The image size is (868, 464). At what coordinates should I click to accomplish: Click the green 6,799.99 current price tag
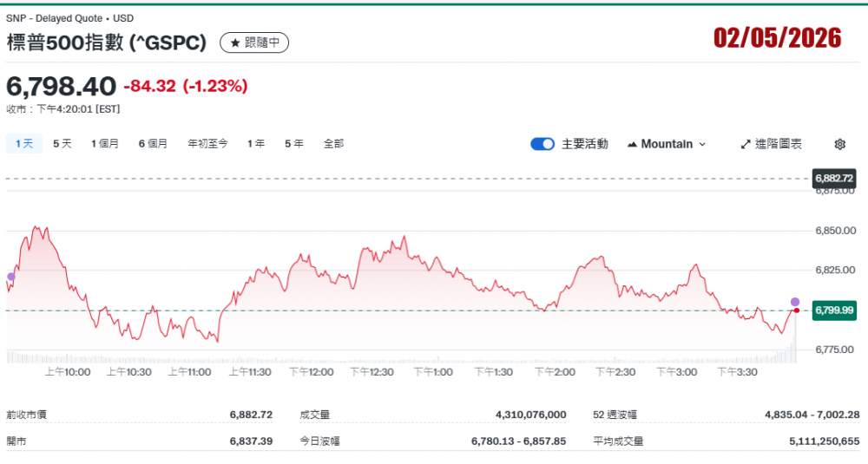click(833, 310)
